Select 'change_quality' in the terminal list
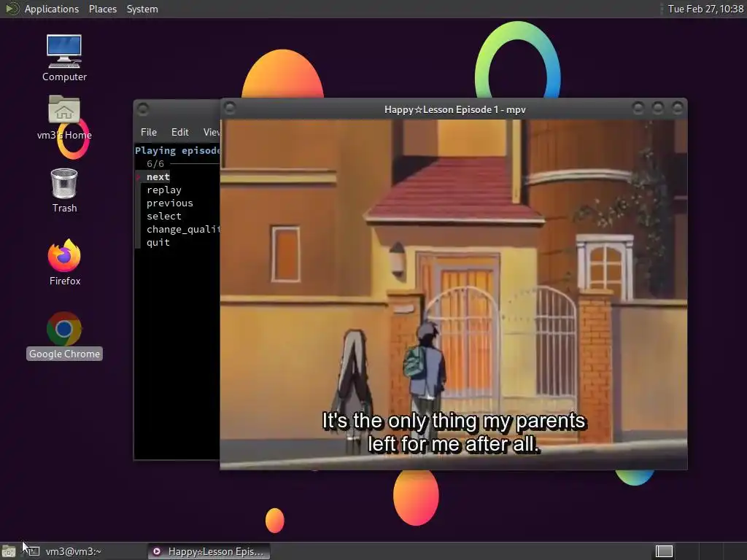Screen dimensions: 747x560 (183, 229)
